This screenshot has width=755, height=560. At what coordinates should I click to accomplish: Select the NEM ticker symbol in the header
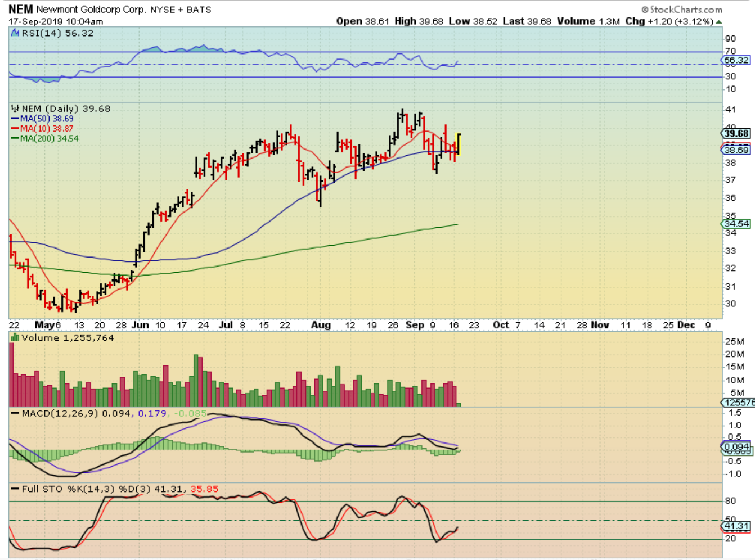[21, 9]
